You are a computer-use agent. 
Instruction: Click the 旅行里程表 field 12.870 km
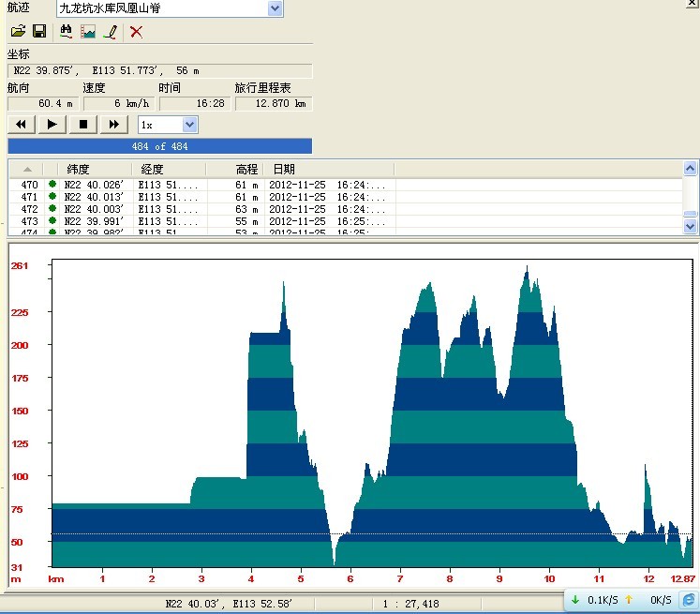(x=274, y=104)
